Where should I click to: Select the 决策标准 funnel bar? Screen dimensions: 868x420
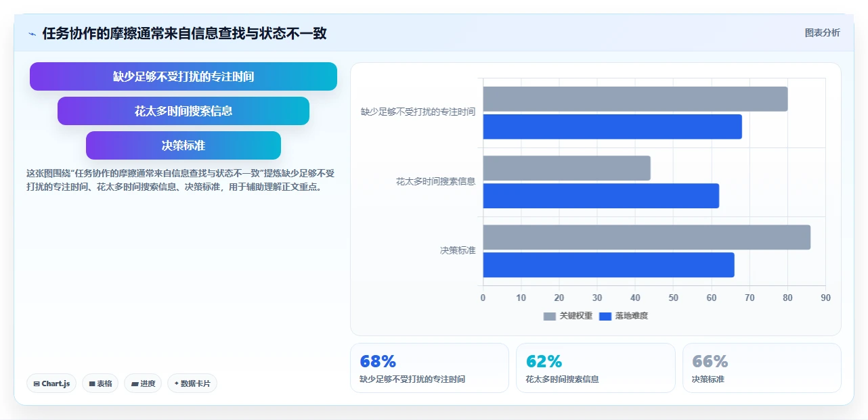[x=183, y=145]
